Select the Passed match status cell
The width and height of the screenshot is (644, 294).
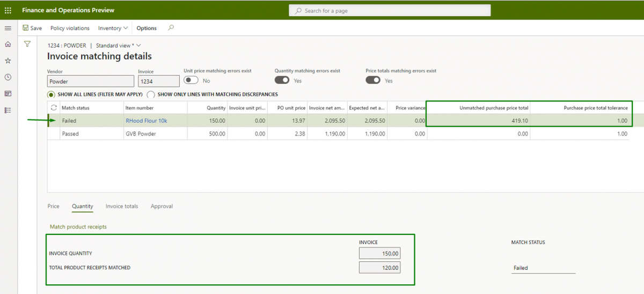92,134
